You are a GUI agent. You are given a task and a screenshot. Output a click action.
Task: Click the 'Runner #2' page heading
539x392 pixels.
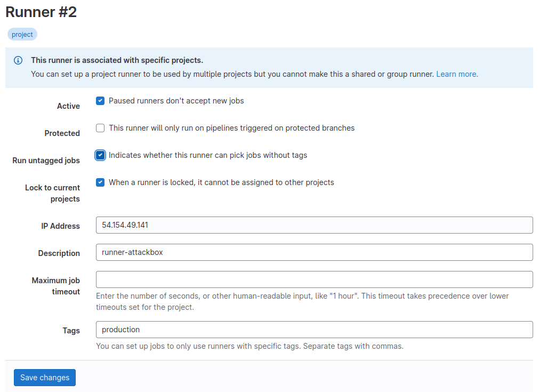(x=42, y=12)
